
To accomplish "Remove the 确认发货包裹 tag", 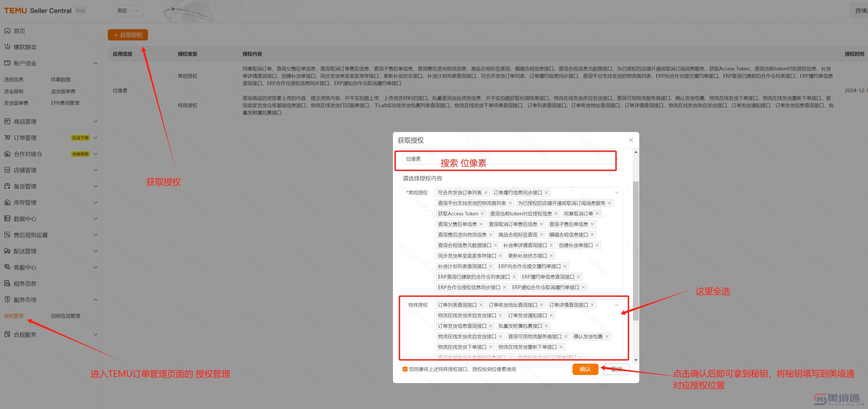I will coord(607,337).
